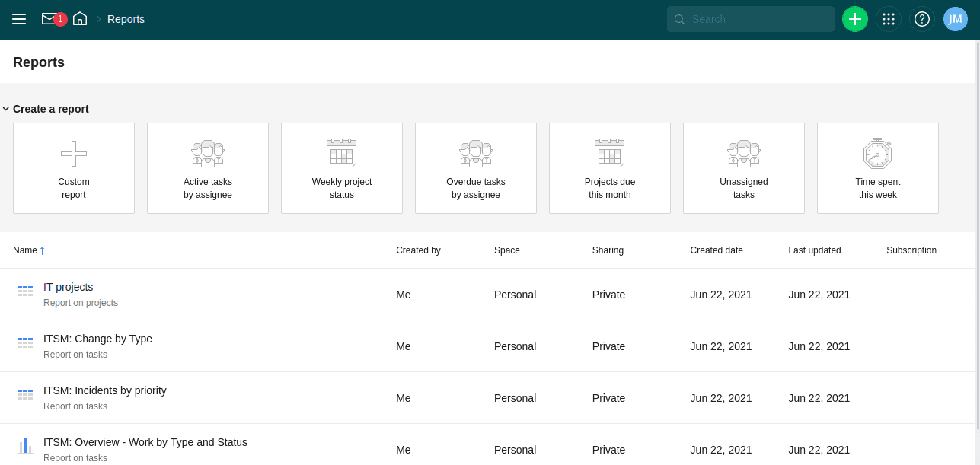Create a Custom report

[x=74, y=168]
